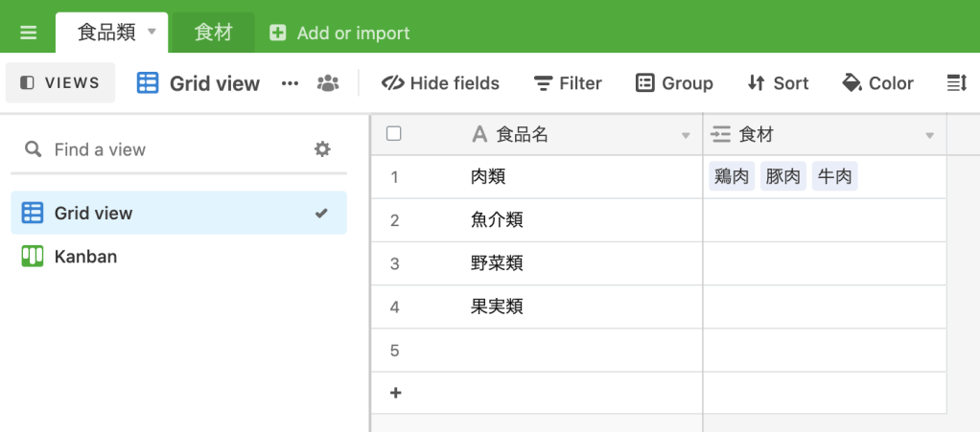Open the 食材 column header dropdown

pyautogui.click(x=929, y=135)
